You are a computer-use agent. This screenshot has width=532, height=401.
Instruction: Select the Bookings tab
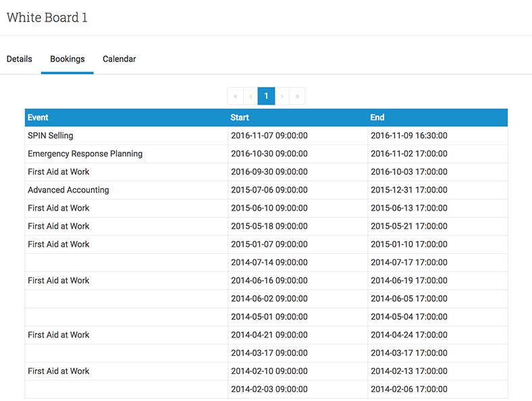(68, 59)
